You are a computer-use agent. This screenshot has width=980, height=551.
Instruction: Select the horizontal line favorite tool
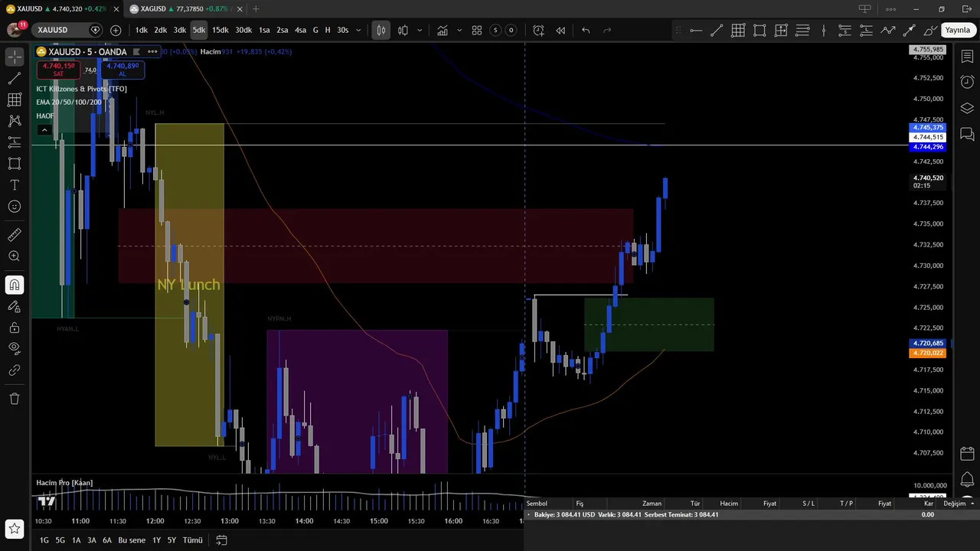tap(695, 31)
